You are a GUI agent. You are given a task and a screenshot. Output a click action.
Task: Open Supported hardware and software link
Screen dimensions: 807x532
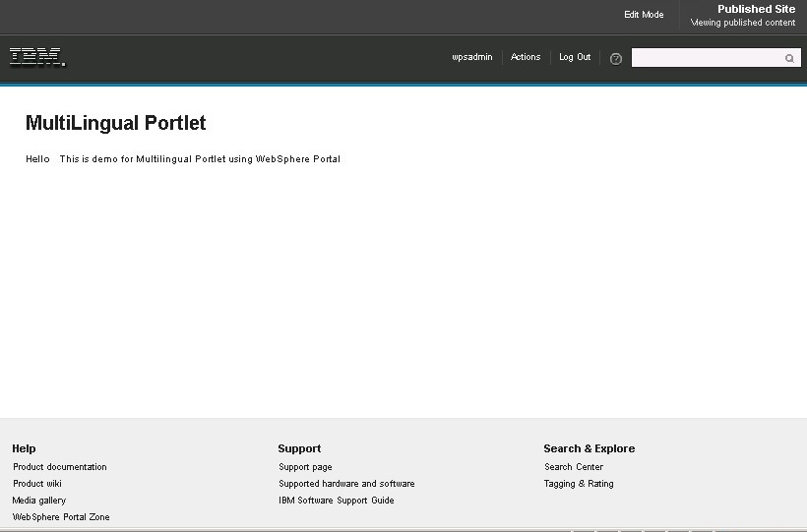[346, 484]
